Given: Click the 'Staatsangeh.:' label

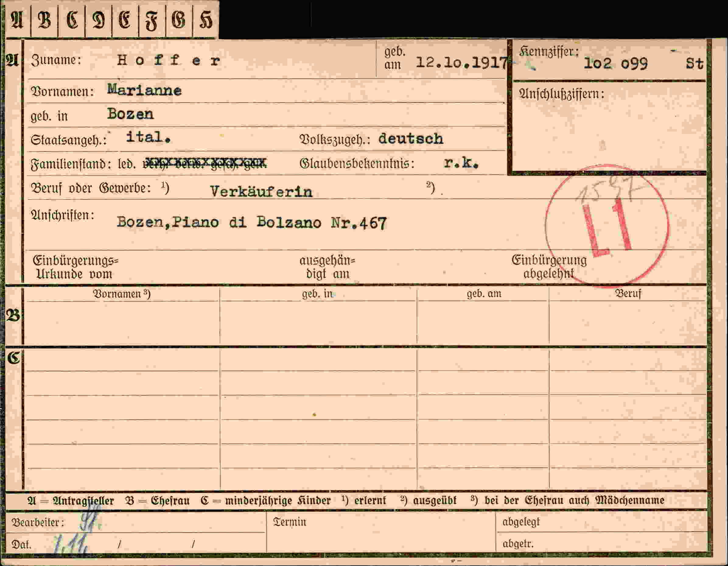Looking at the screenshot, I should click(69, 140).
